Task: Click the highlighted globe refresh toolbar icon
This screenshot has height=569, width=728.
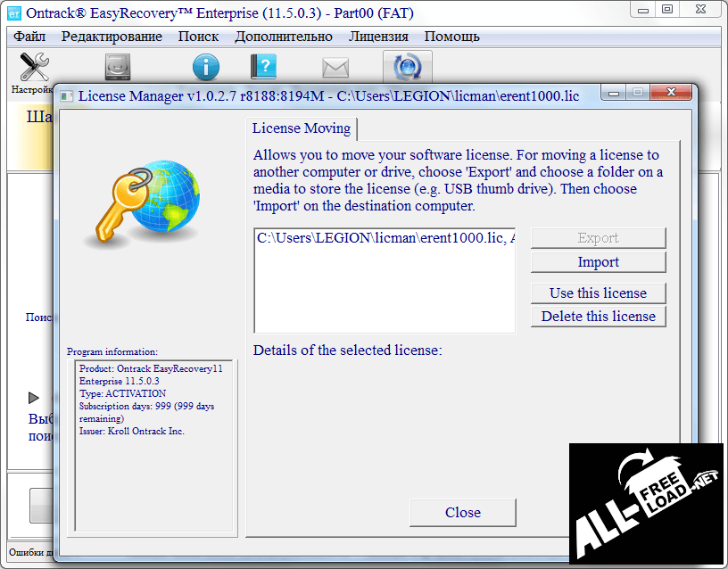Action: pyautogui.click(x=408, y=68)
